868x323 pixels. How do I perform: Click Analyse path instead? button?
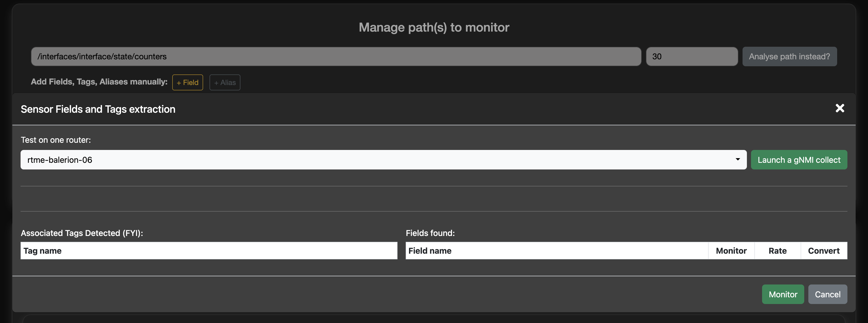[789, 56]
